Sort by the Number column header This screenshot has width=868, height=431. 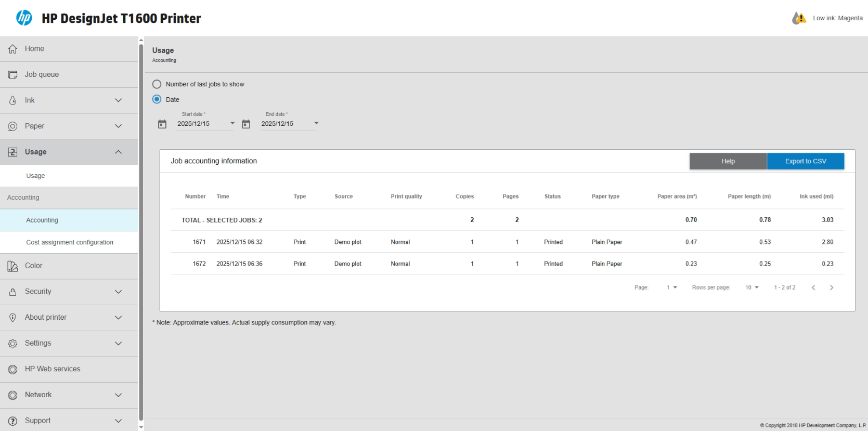click(x=195, y=197)
